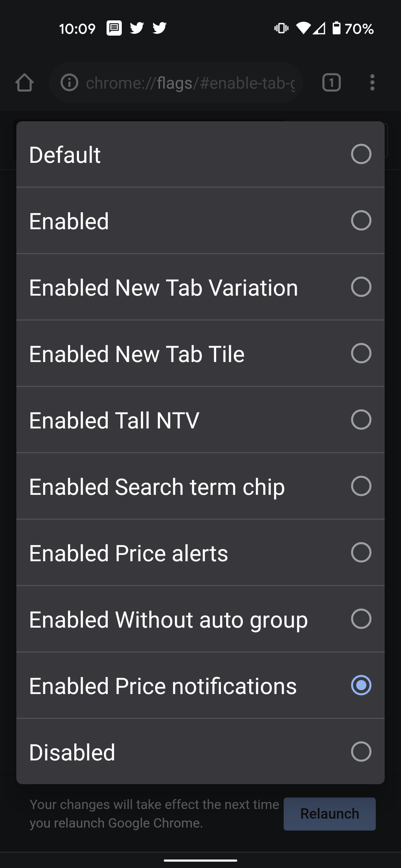Select the plain Enabled radio option
The width and height of the screenshot is (401, 868).
coord(361,221)
